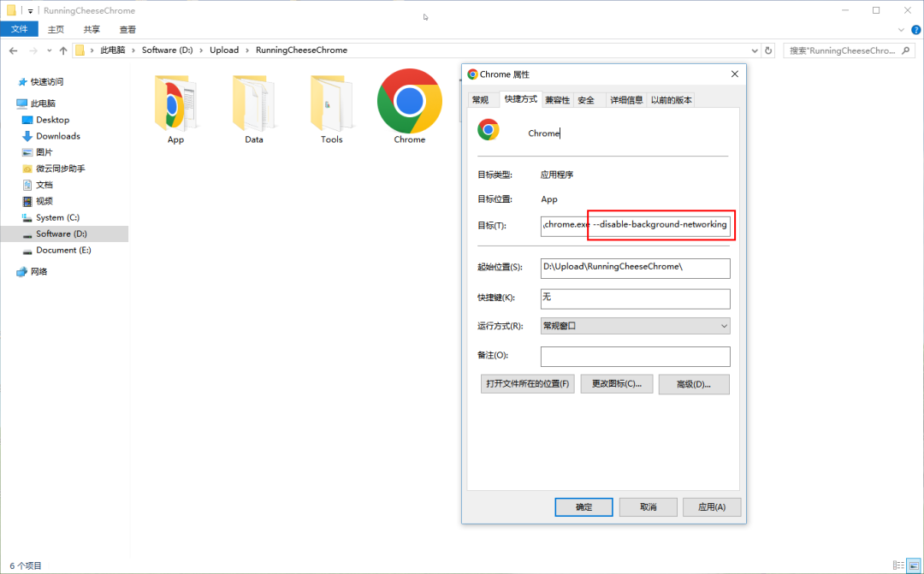Expand the ribbon chevron
This screenshot has width=924, height=574.
901,29
